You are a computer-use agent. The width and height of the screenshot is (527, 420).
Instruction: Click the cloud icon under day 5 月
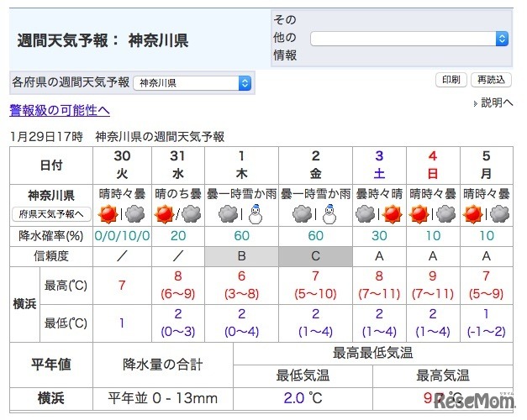coord(500,214)
